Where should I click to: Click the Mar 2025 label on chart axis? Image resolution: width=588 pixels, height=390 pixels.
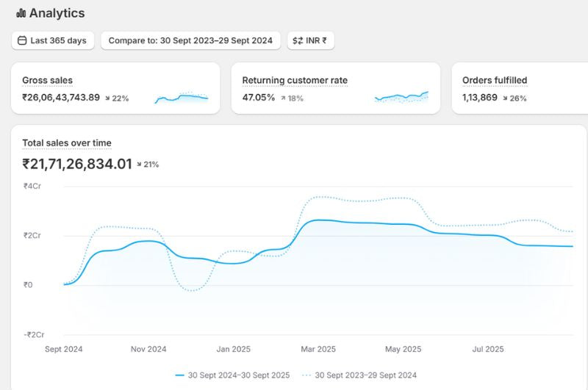point(318,349)
